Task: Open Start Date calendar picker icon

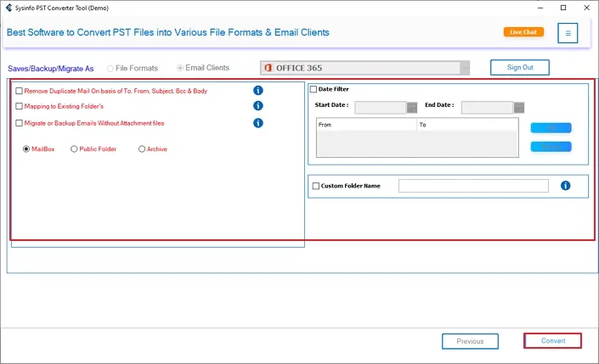Action: (412, 108)
